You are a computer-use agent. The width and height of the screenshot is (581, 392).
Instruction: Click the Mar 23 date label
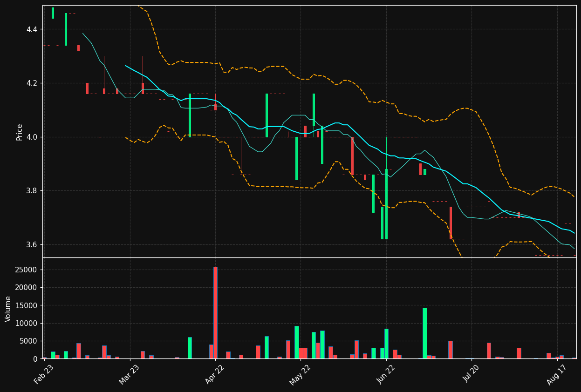coord(129,375)
